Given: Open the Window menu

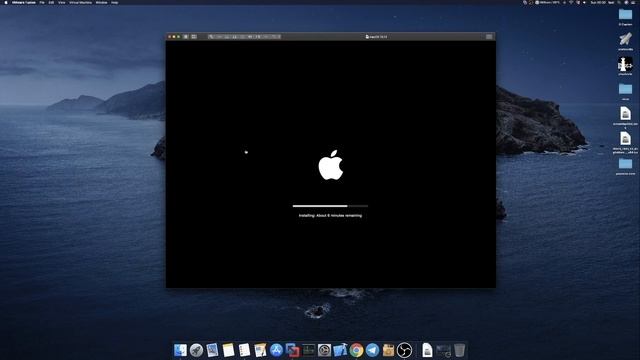Looking at the screenshot, I should click(101, 2).
